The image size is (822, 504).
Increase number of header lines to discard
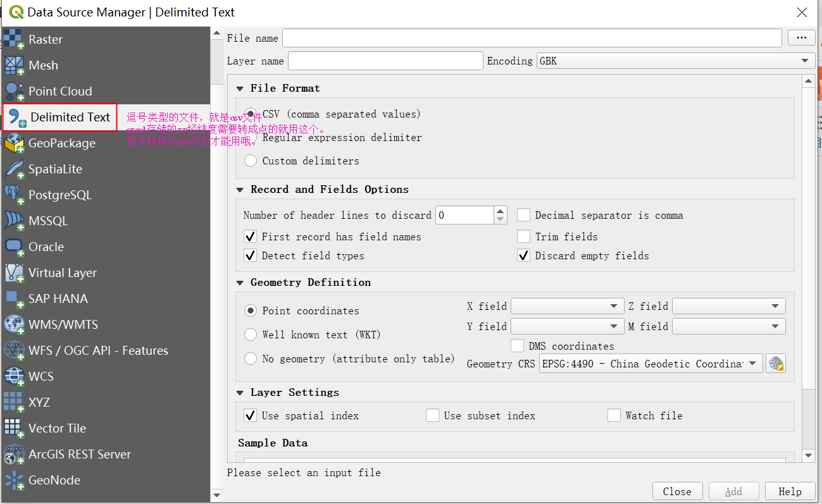coord(501,211)
